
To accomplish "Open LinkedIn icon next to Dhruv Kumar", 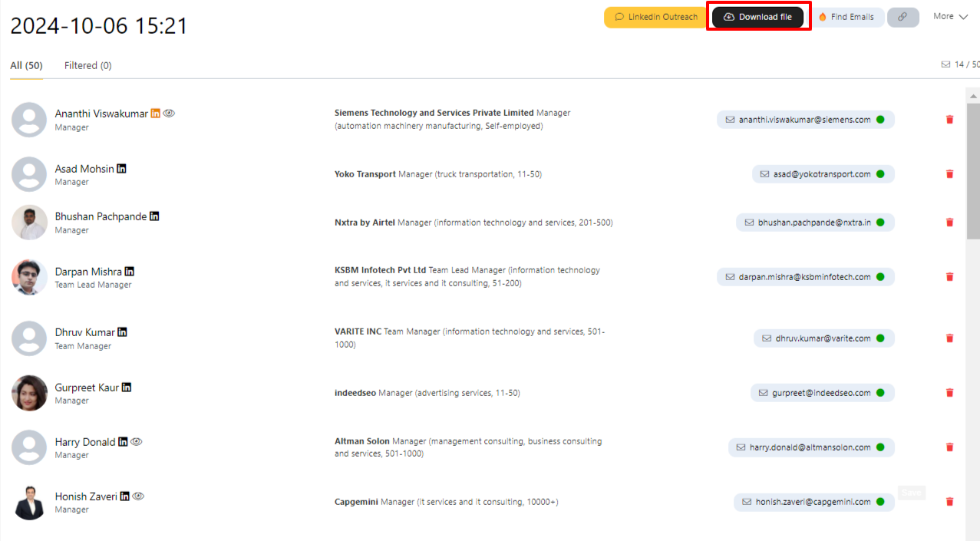I will point(122,332).
